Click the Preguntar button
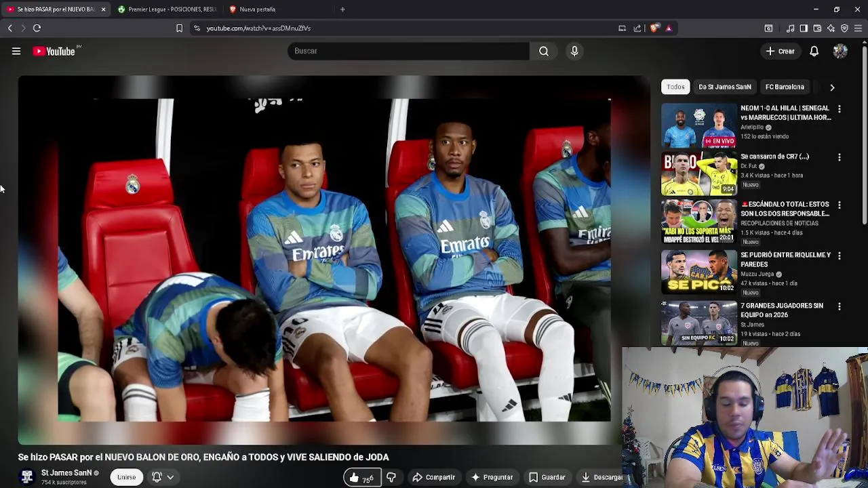Screen dimensions: 868x488 click(492, 478)
